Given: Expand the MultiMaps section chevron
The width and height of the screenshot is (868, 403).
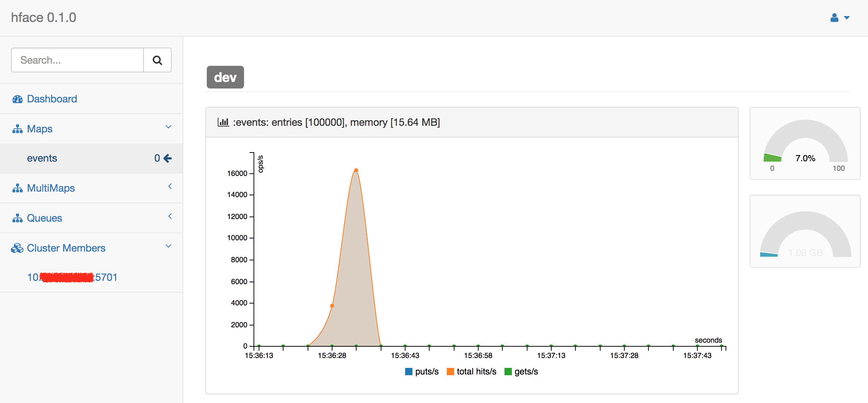Looking at the screenshot, I should tap(170, 186).
